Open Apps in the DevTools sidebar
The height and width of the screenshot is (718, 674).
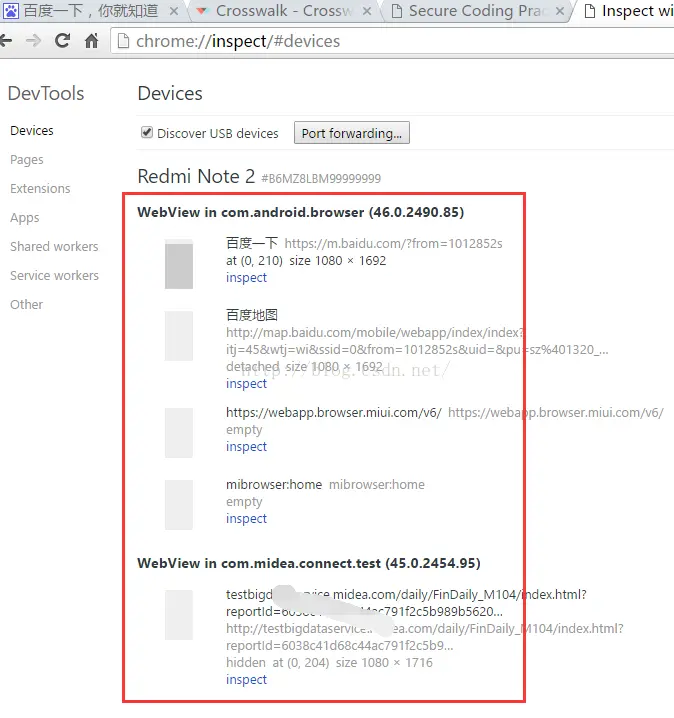(25, 218)
